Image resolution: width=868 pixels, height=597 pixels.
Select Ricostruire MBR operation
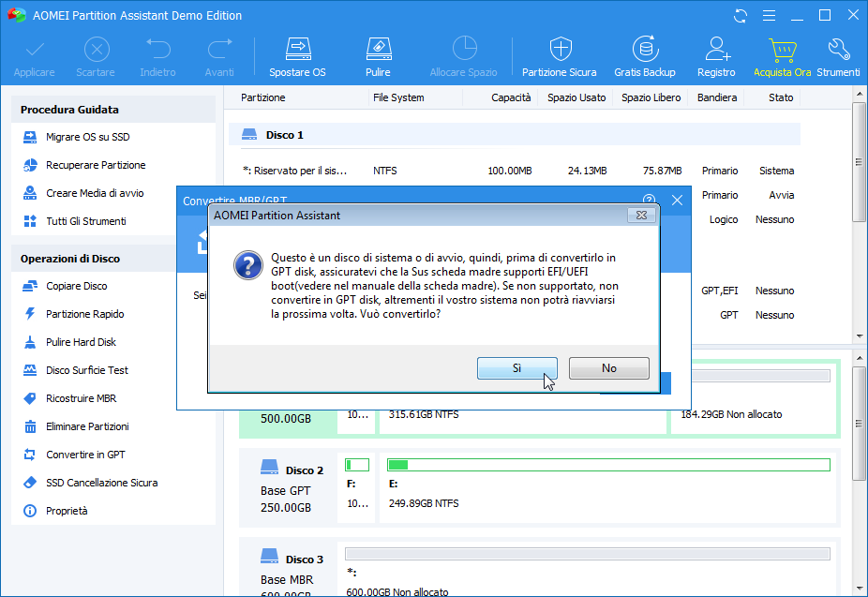pyautogui.click(x=69, y=398)
